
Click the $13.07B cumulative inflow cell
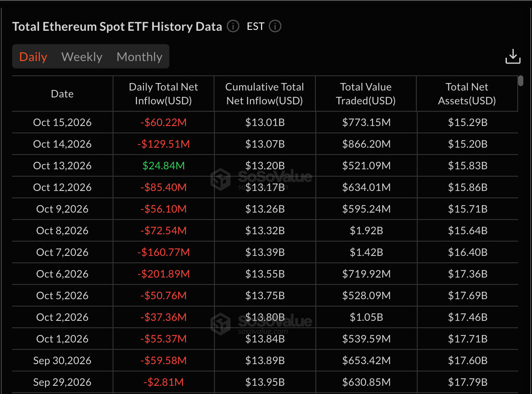point(265,144)
